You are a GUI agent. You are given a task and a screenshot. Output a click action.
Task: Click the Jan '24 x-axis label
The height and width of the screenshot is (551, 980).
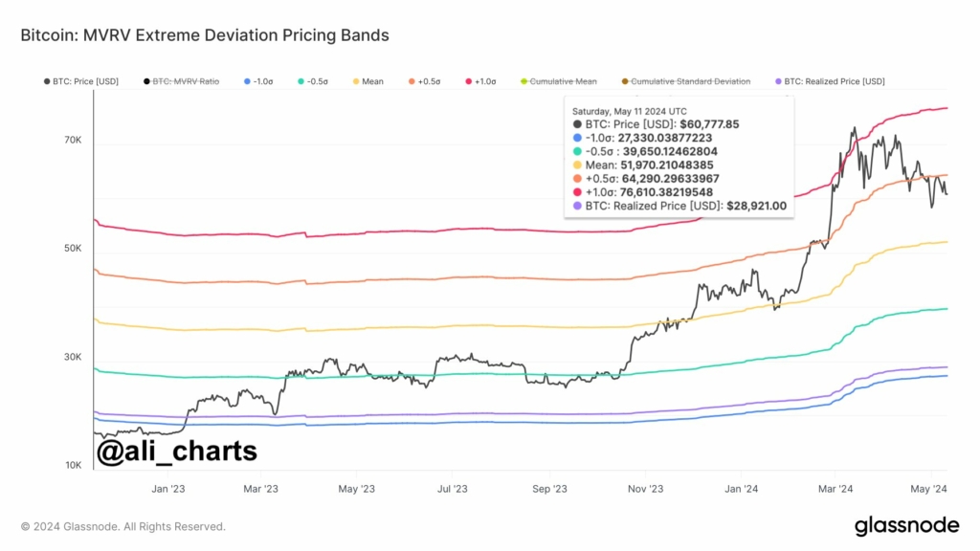click(x=742, y=489)
